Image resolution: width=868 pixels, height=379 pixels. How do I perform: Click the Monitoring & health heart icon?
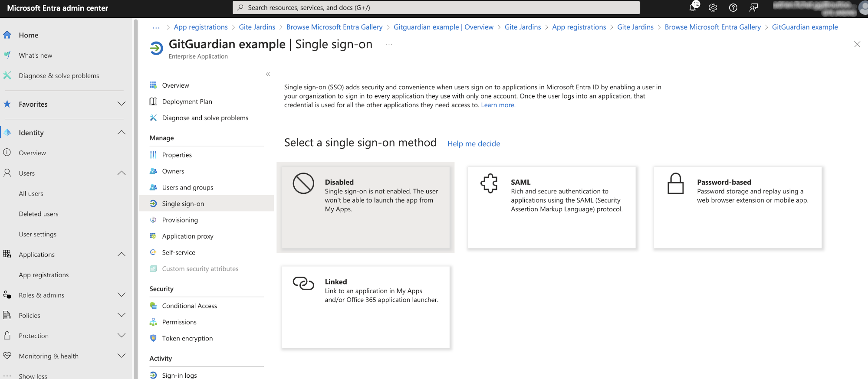tap(7, 356)
